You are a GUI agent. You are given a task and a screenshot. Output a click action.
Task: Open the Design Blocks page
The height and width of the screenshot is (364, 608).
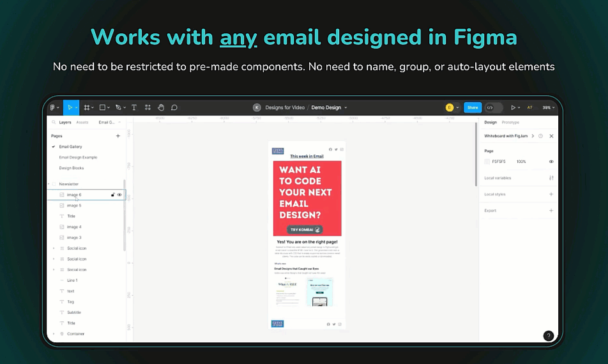tap(72, 168)
